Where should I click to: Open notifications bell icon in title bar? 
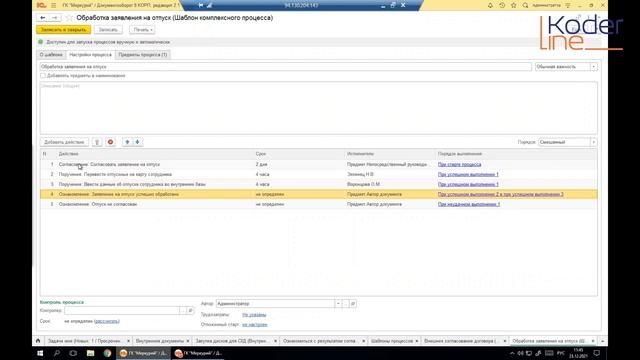coord(490,5)
